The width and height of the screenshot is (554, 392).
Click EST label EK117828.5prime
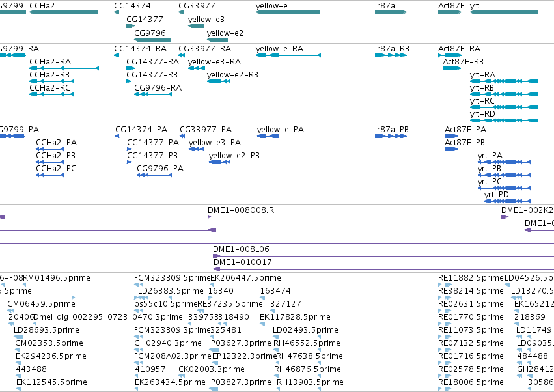(x=295, y=317)
